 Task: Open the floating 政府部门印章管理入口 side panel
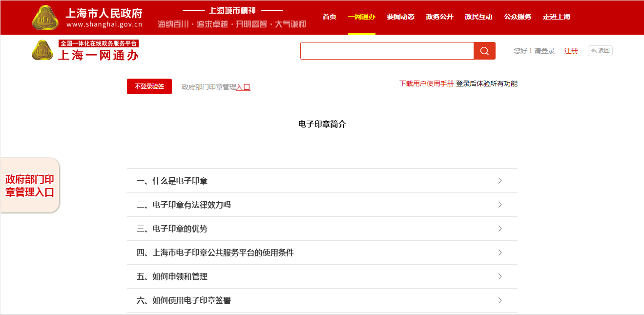(x=30, y=186)
